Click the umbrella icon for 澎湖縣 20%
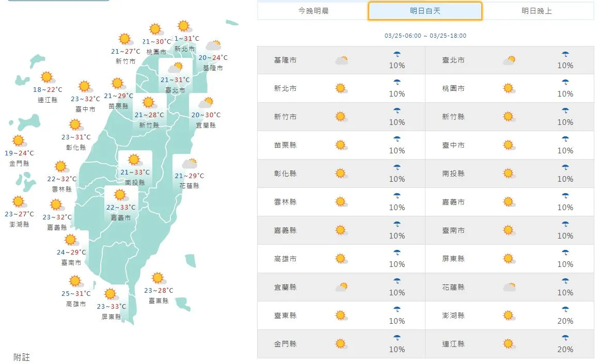Image resolution: width=600 pixels, height=364 pixels. 565,309
